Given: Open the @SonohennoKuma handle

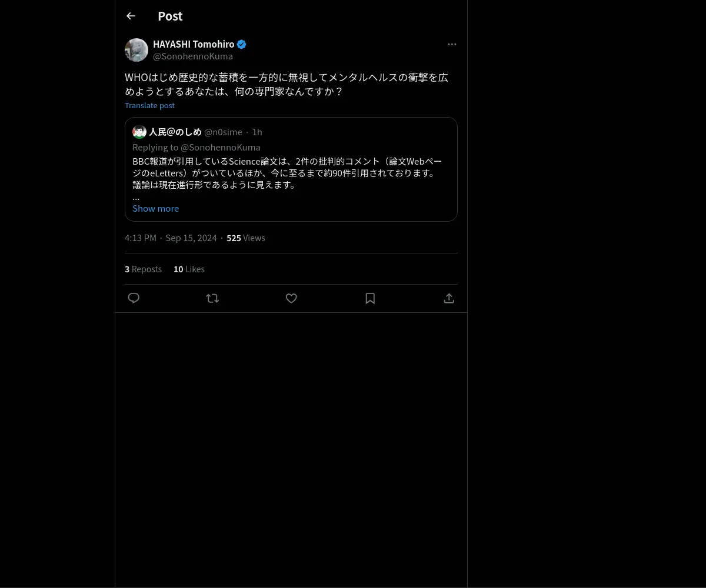Looking at the screenshot, I should pos(193,56).
